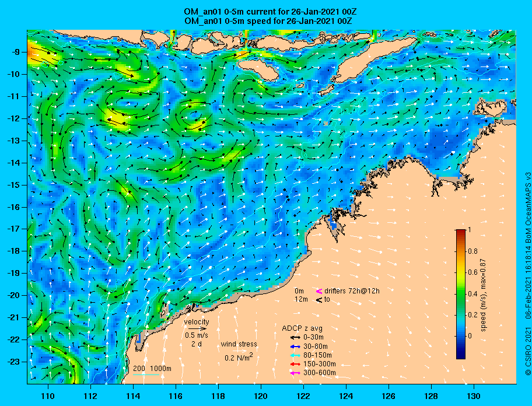532x406 pixels.
Task: Click the 'velocity' legend label
Action: coord(197,322)
